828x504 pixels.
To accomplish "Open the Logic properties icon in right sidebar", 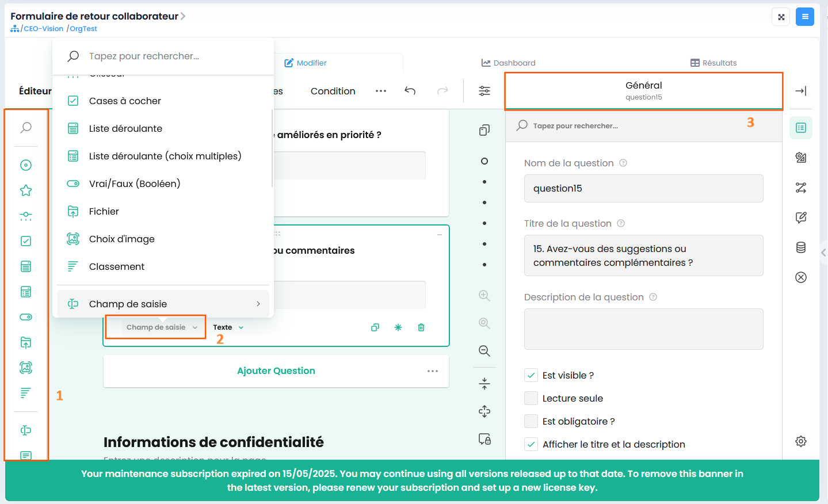I will point(801,188).
